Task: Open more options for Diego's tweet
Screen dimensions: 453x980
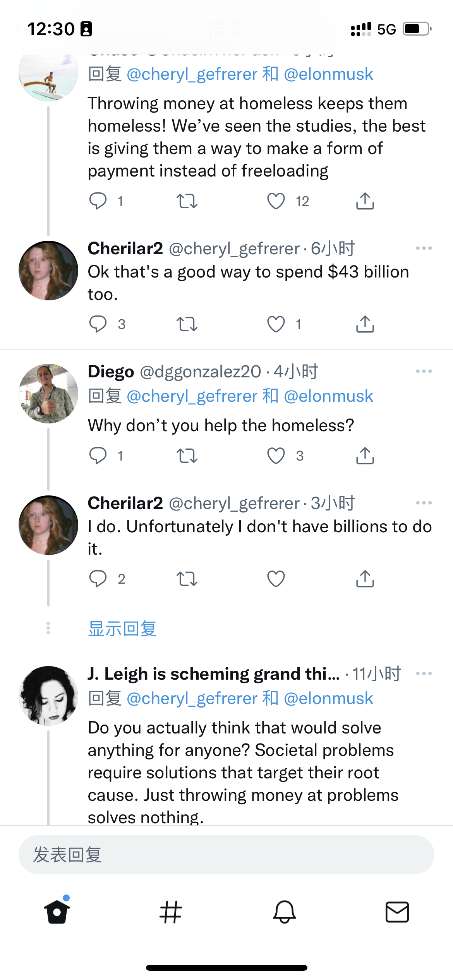Action: click(x=424, y=371)
